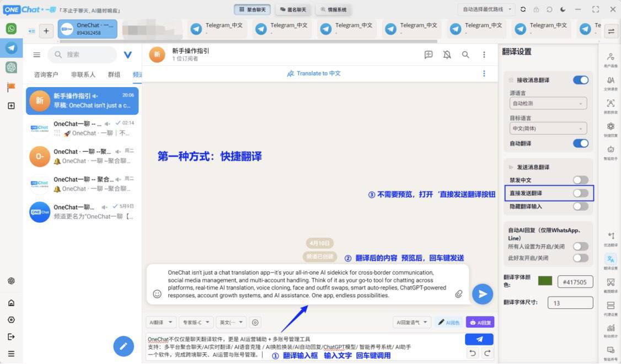Click the add-platform plus-square sidebar icon

coord(11,106)
